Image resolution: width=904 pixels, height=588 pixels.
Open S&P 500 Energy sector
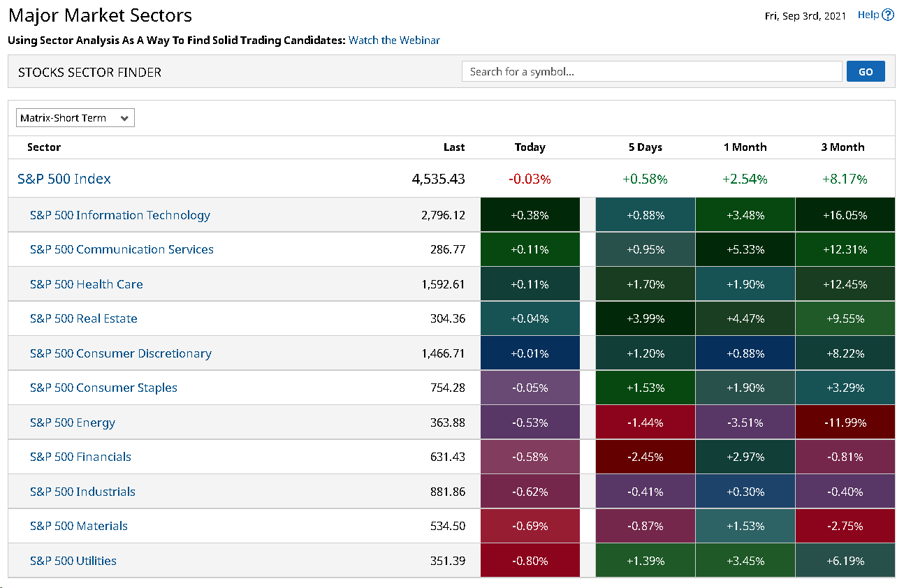point(73,422)
